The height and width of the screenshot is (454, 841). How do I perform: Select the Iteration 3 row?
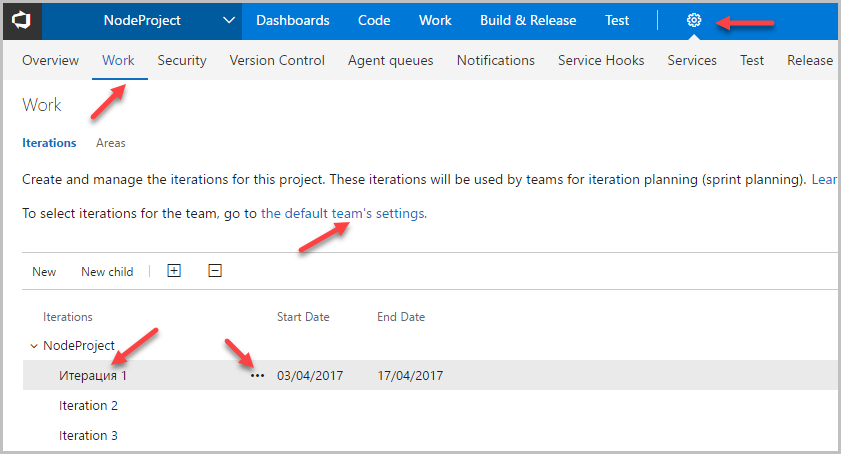[x=88, y=436]
